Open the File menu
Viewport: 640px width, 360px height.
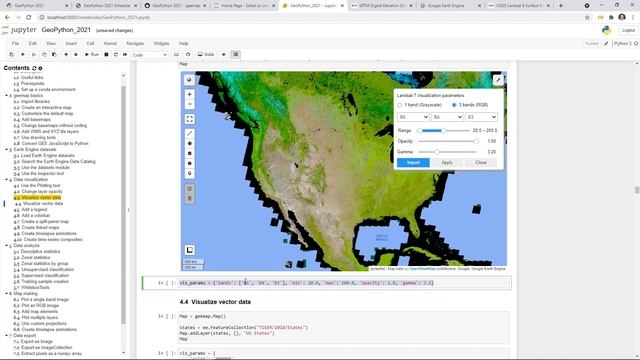(x=15, y=43)
